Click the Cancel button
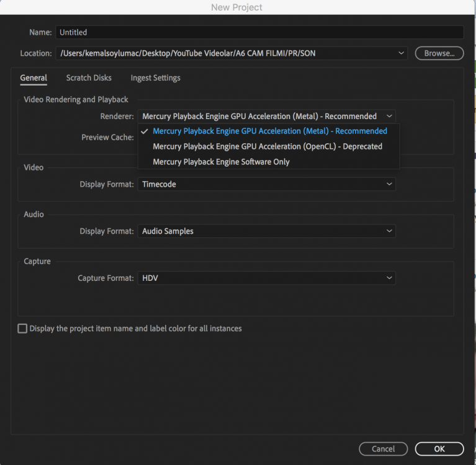Screen dimensions: 476x465 point(383,449)
